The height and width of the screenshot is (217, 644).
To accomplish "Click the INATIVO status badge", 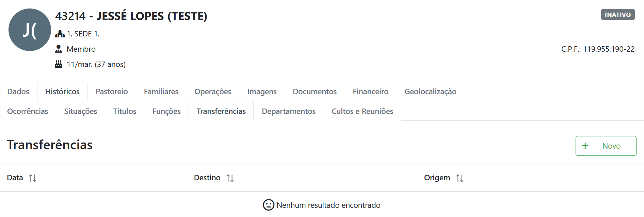I will pos(617,15).
